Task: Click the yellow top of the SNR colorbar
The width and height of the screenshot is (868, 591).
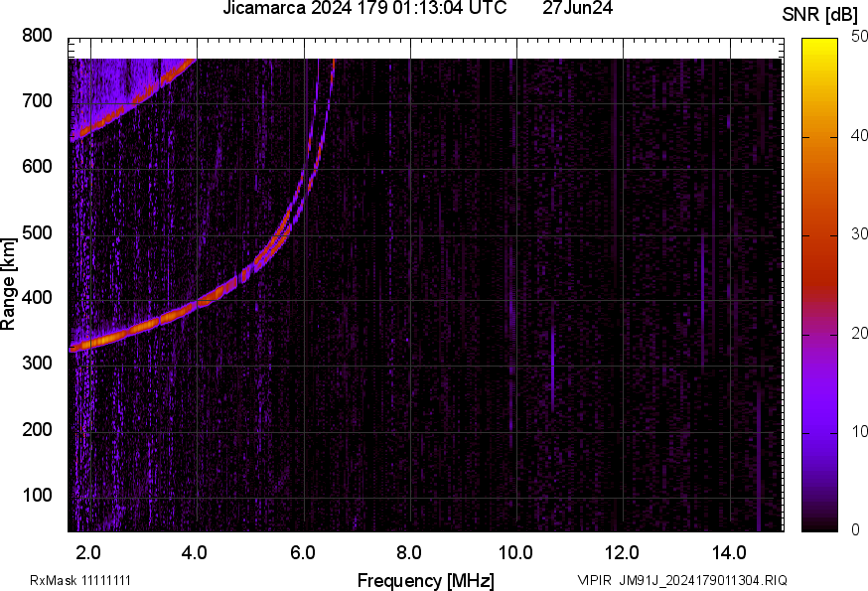Action: [x=820, y=45]
